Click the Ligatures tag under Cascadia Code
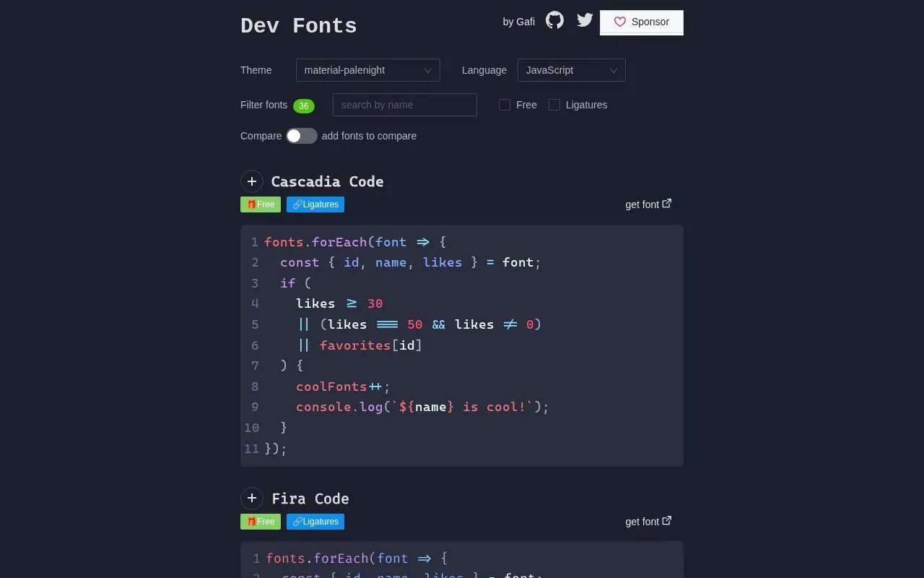The width and height of the screenshot is (924, 578). [x=315, y=204]
